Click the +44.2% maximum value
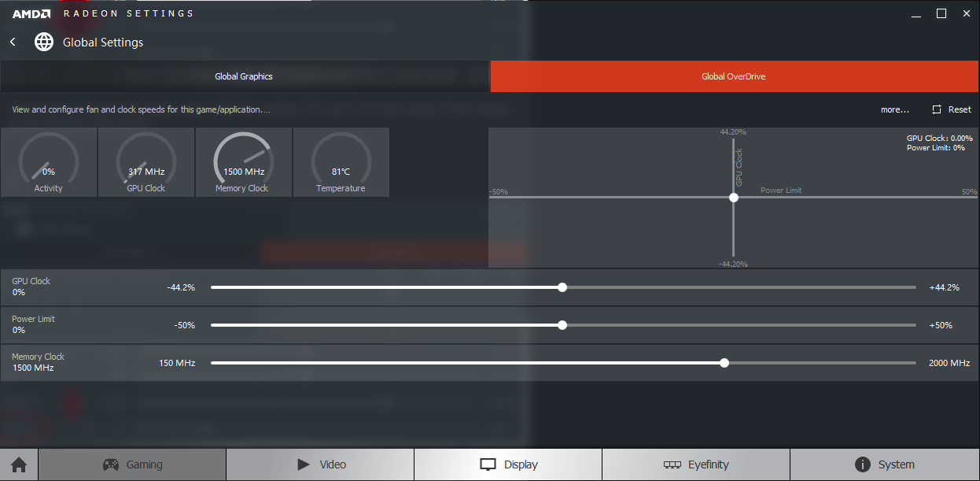Screen dimensions: 980x481 pos(944,287)
